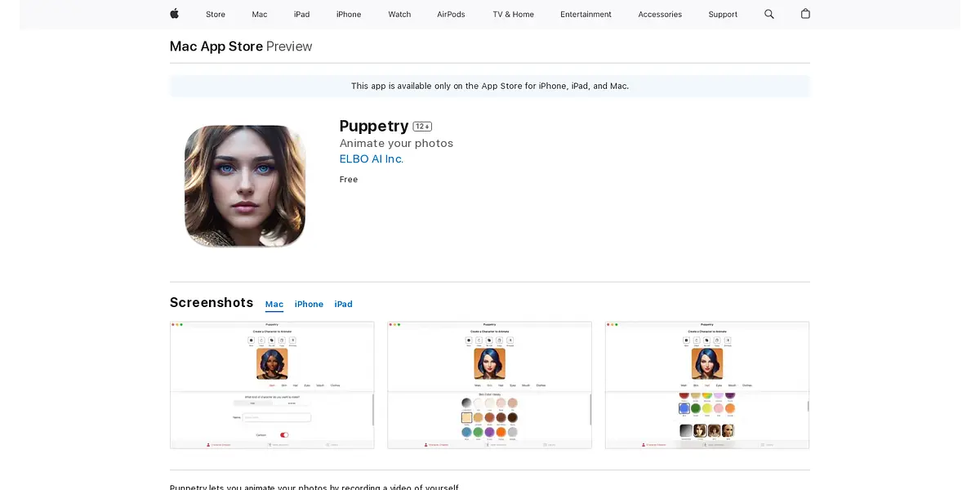Go to iPhone in navigation bar
Screen dimensions: 980x490
(x=349, y=15)
